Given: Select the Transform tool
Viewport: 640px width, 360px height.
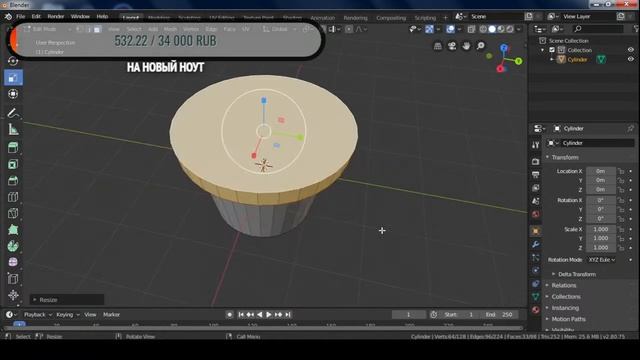Looking at the screenshot, I should [13, 94].
